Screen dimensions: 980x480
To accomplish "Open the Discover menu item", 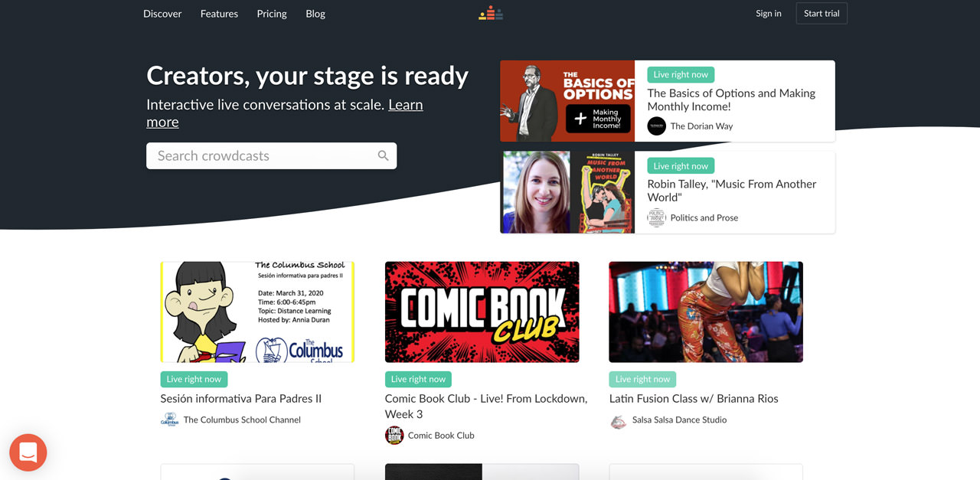I will [x=162, y=14].
